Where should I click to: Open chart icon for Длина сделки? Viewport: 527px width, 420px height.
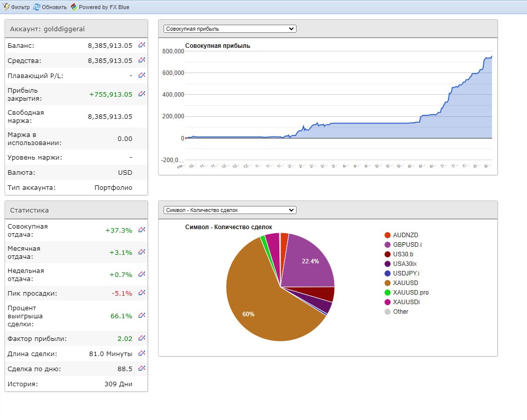(x=141, y=354)
